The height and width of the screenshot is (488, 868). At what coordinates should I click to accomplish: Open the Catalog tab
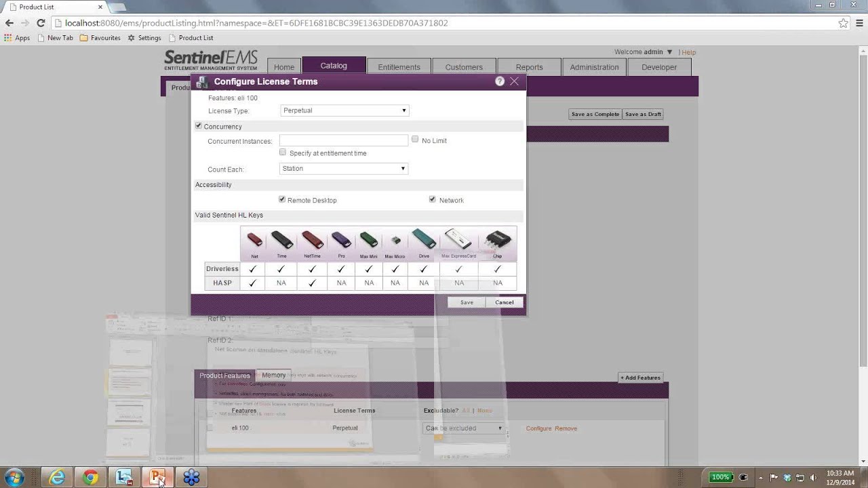334,66
